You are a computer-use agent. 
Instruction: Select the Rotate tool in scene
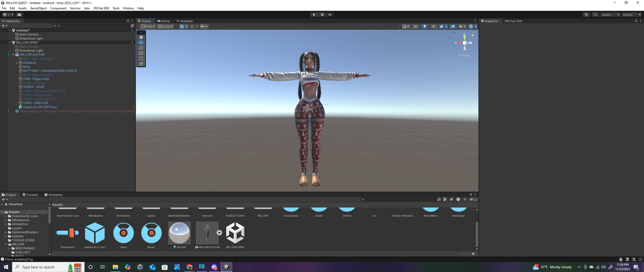click(141, 48)
